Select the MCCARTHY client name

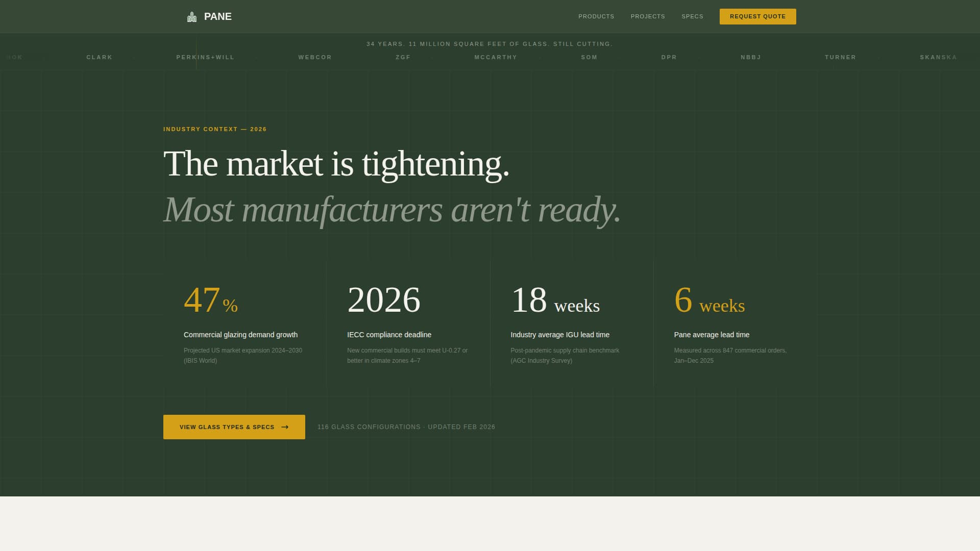496,57
